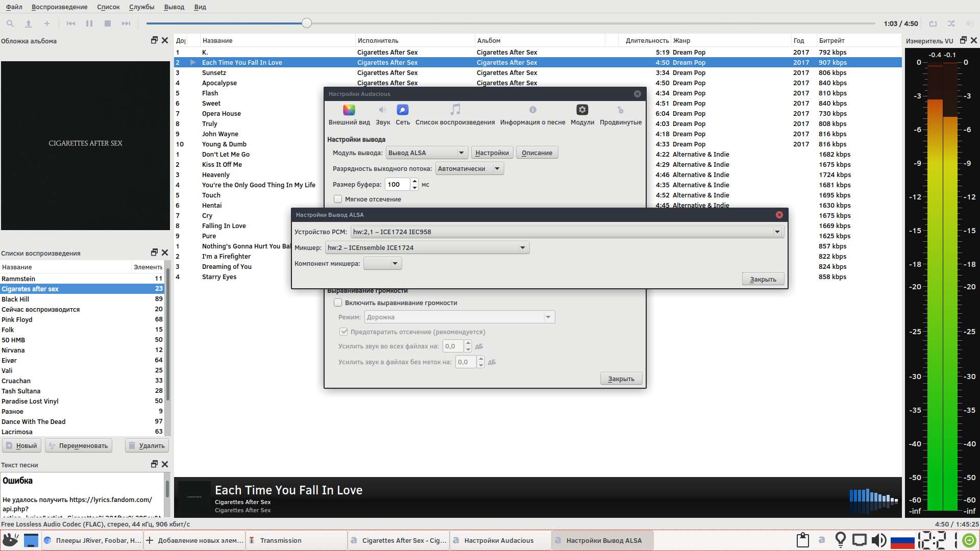Click the Размер буфера input field
The height and width of the screenshot is (551, 980).
398,184
